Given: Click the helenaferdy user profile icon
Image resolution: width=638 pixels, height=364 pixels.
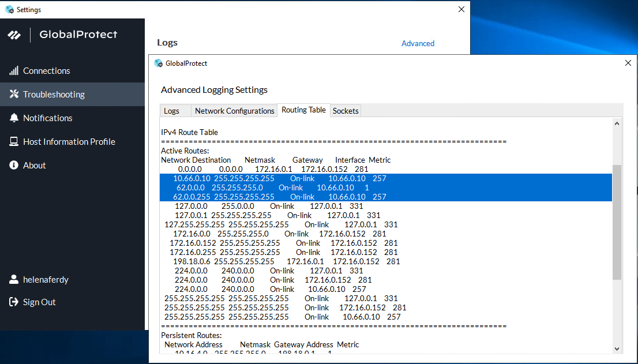Looking at the screenshot, I should point(14,280).
